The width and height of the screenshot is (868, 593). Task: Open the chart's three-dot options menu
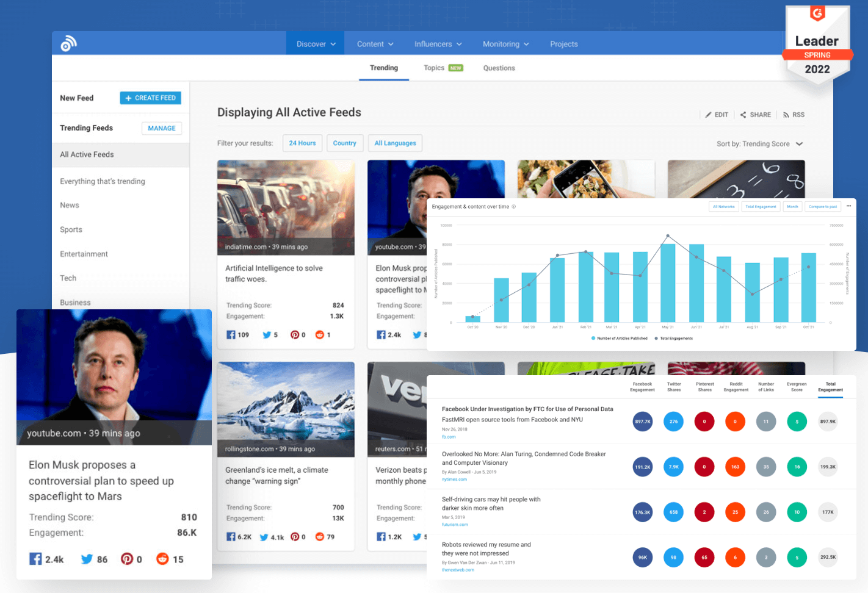click(x=848, y=206)
